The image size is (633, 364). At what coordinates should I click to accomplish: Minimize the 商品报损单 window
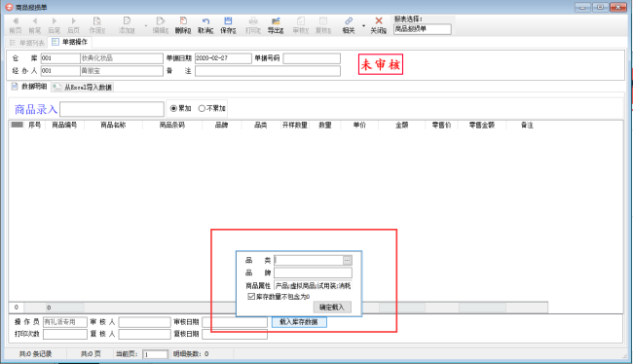tap(582, 7)
